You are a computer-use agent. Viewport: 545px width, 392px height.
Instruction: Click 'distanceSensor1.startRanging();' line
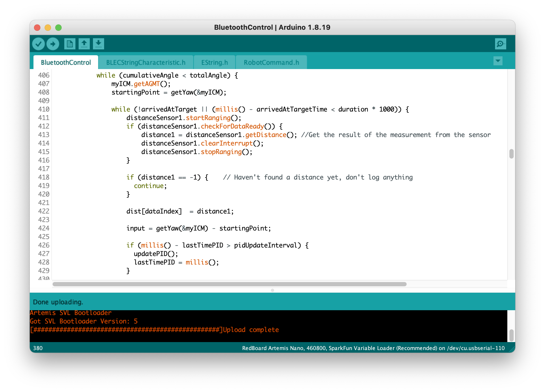click(184, 118)
